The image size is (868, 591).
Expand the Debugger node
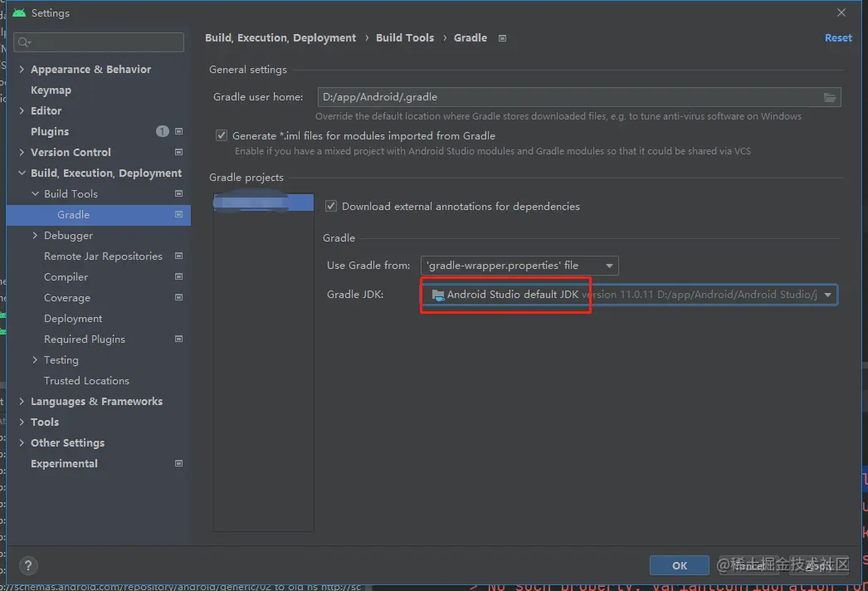[36, 236]
